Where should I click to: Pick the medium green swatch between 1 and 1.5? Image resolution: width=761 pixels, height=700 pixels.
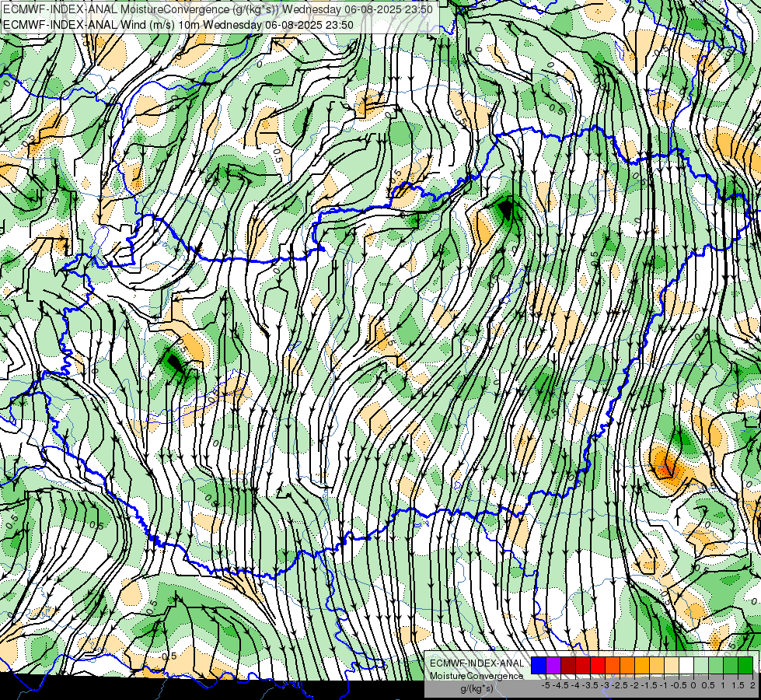pos(731,665)
